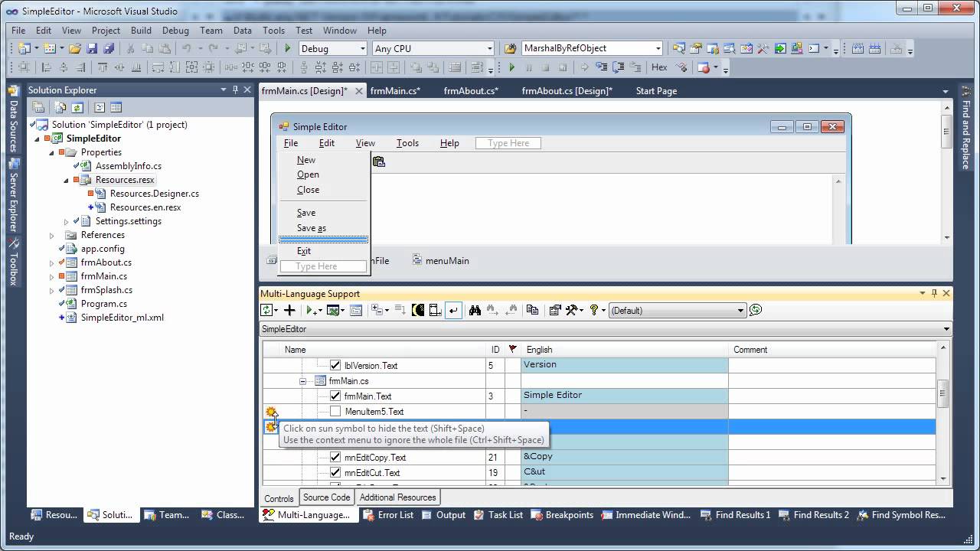The height and width of the screenshot is (551, 980).
Task: Click the Start Debugging play icon in the debug toolbar
Action: click(512, 67)
